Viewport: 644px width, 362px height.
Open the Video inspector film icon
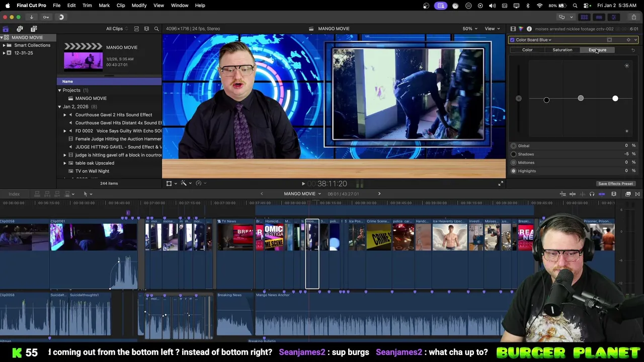(x=513, y=29)
